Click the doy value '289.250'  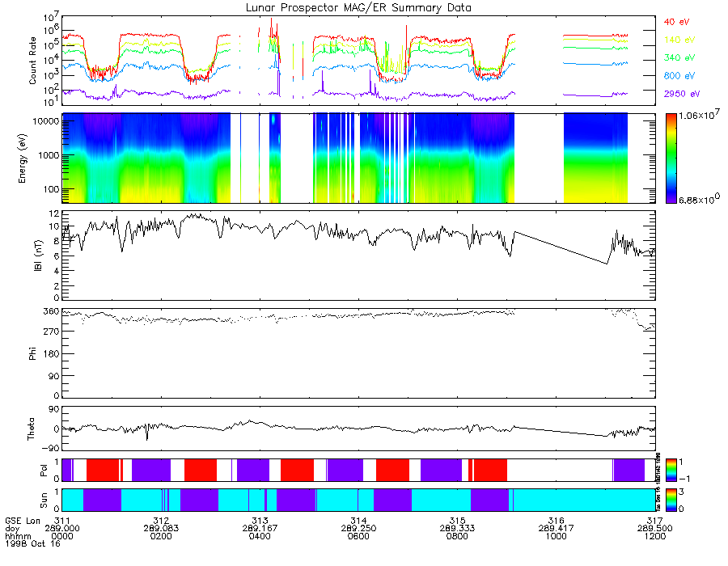click(358, 529)
